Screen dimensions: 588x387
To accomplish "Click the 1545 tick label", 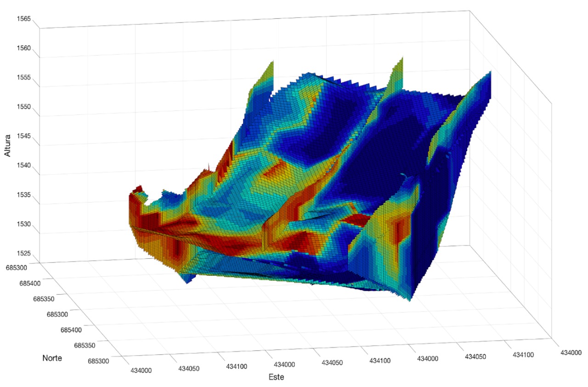I will 23,137.
